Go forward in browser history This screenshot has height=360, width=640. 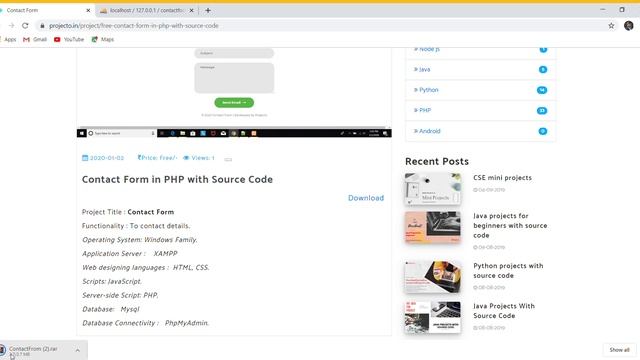click(11, 26)
